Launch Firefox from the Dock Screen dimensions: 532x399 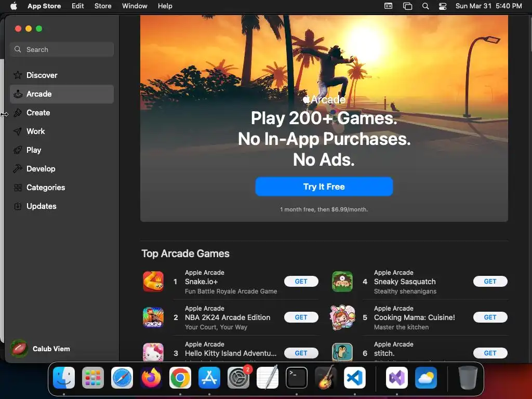151,378
